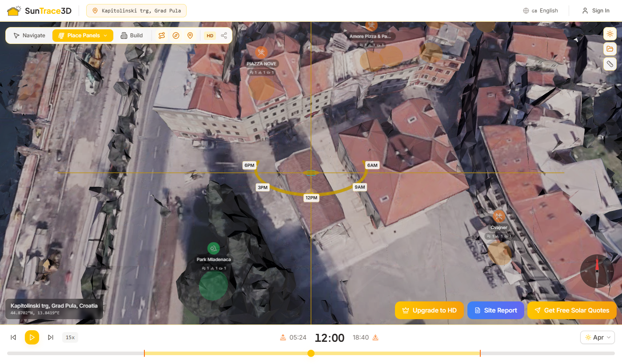
Task: Open the sun settings panel icon
Action: click(610, 34)
